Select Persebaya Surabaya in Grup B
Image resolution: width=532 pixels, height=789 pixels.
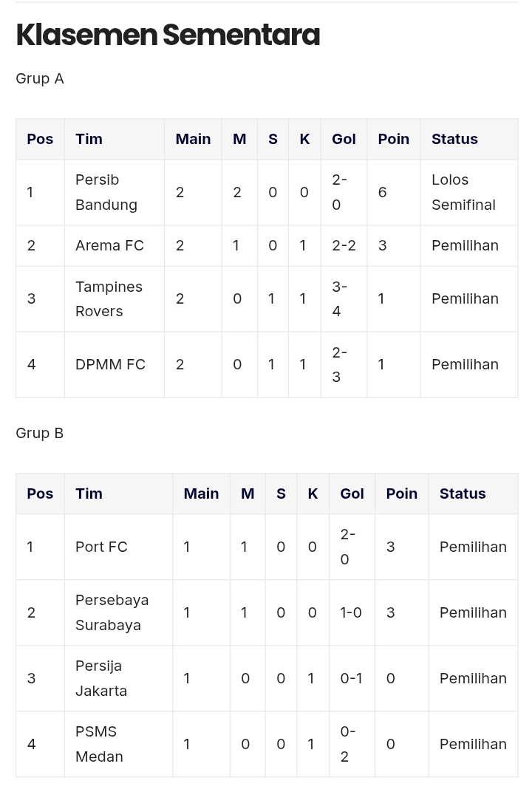[x=112, y=612]
